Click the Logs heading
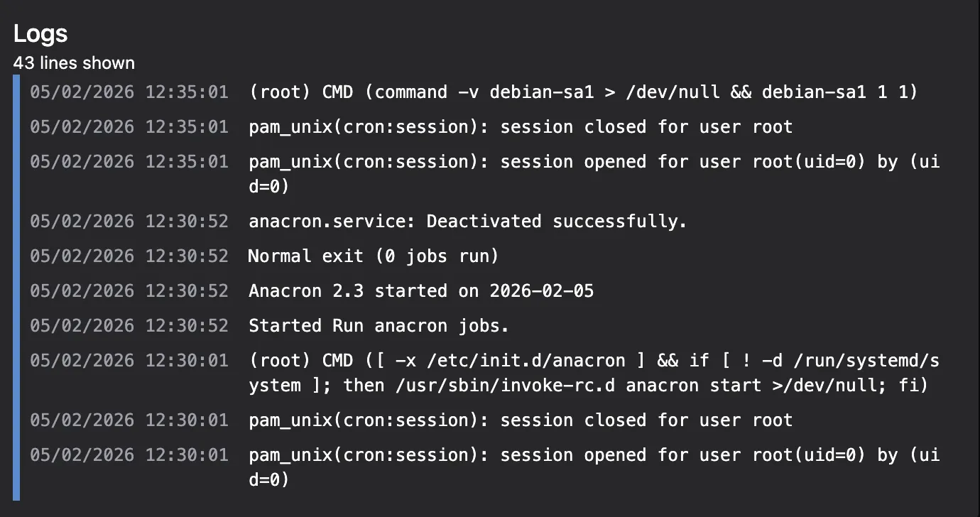Viewport: 980px width, 517px height. point(40,33)
